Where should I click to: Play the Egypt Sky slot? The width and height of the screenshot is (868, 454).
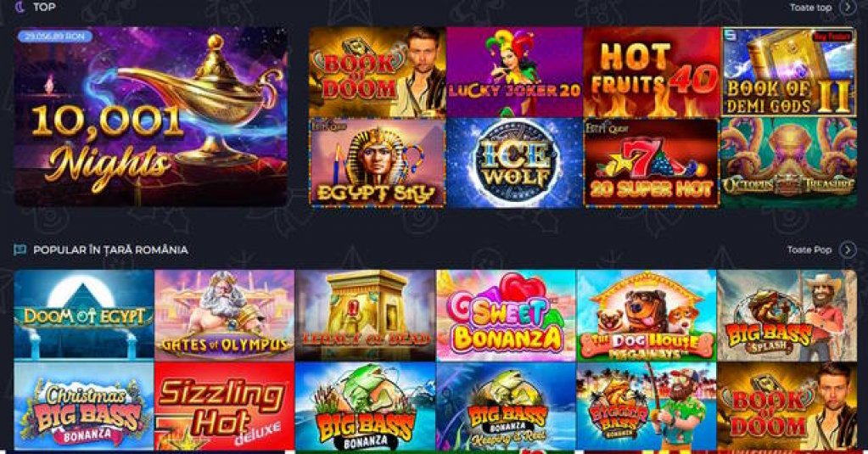[x=377, y=163]
